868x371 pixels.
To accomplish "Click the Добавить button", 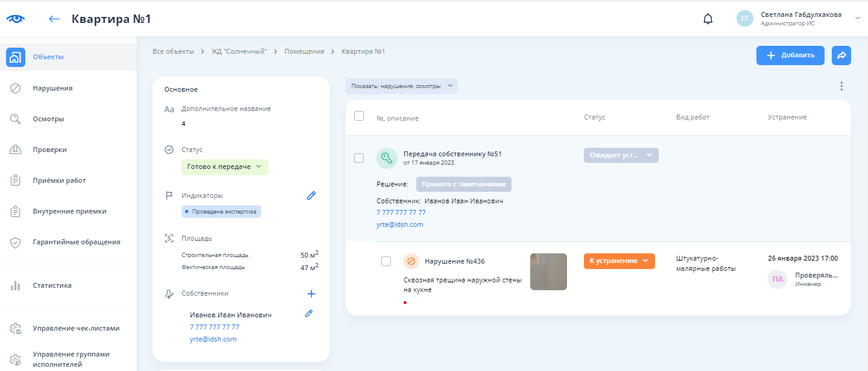I will pyautogui.click(x=790, y=55).
